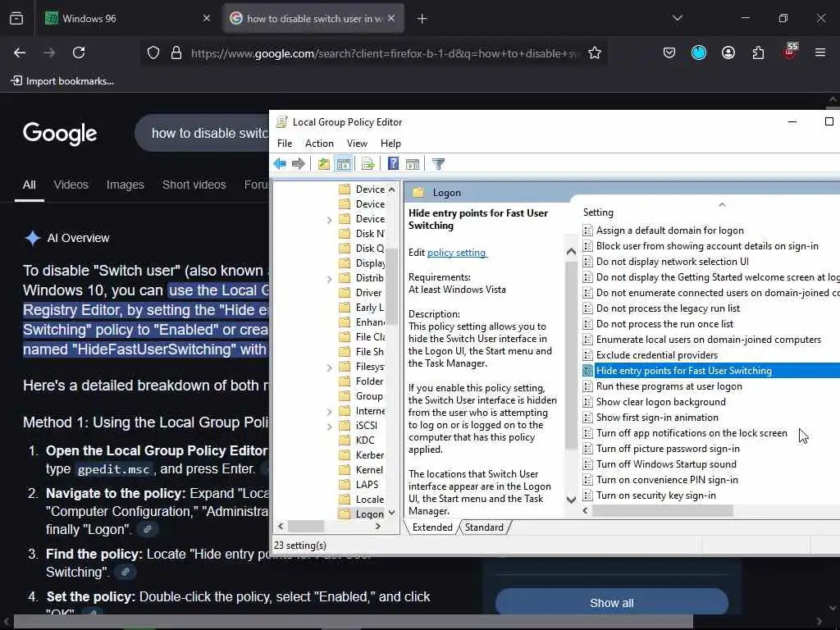Go back in Firefox browser

pyautogui.click(x=20, y=52)
